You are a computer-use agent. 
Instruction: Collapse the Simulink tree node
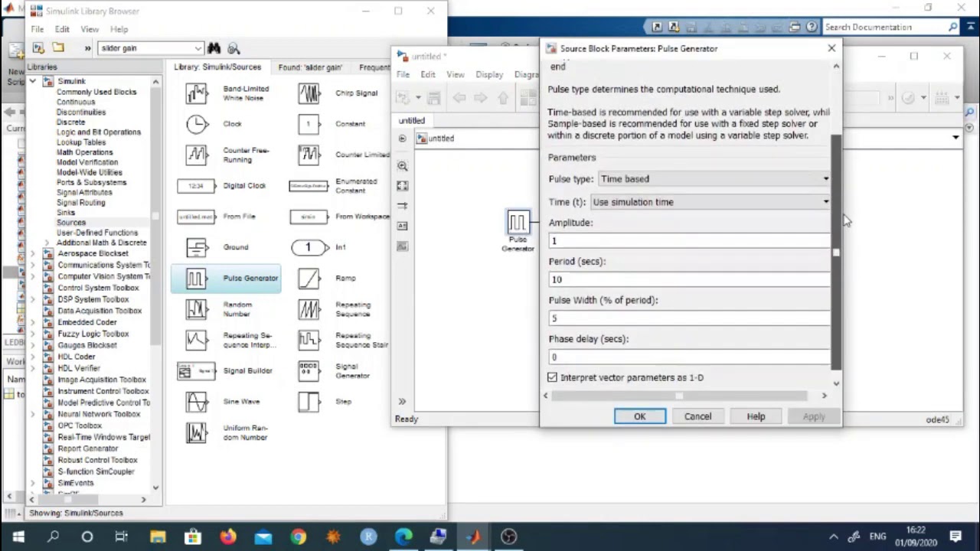tap(32, 81)
